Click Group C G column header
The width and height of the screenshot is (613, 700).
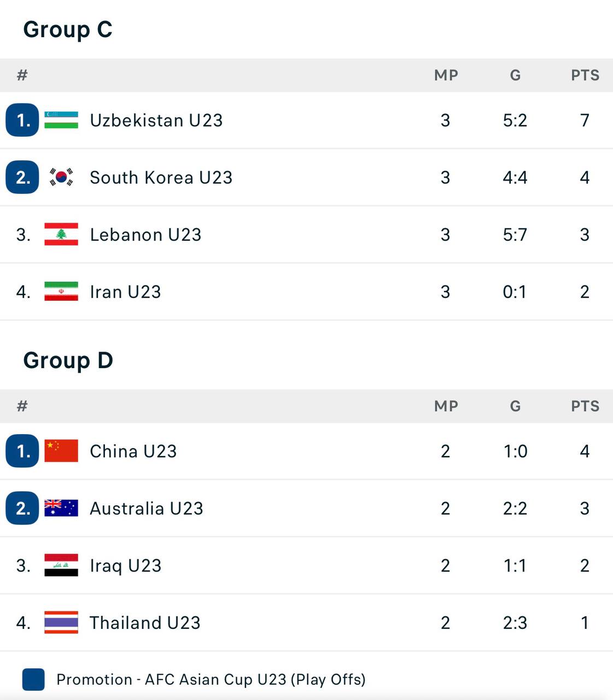515,75
